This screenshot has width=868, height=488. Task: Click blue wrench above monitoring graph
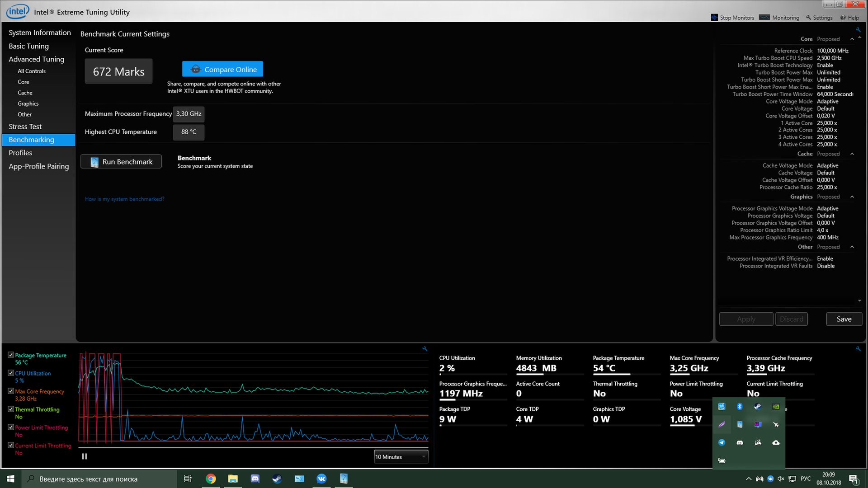point(425,349)
